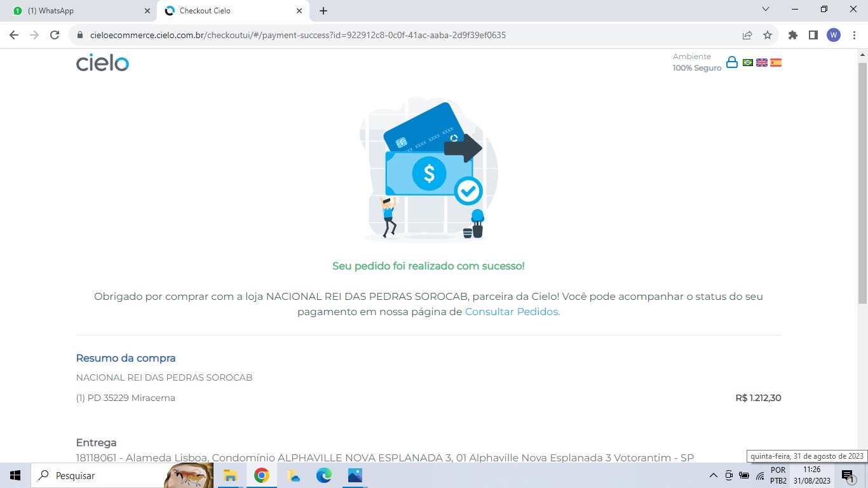This screenshot has width=868, height=488.
Task: Open a new browser tab
Action: tap(323, 11)
